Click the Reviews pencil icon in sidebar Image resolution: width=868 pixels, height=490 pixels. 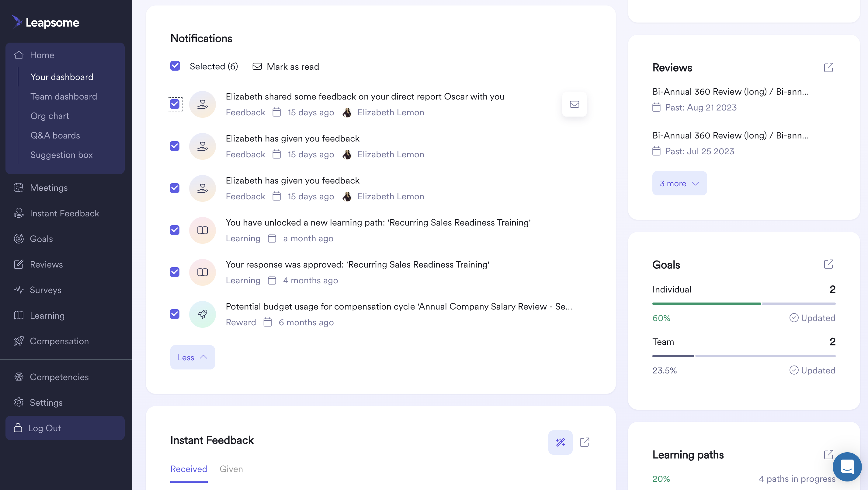click(x=19, y=264)
